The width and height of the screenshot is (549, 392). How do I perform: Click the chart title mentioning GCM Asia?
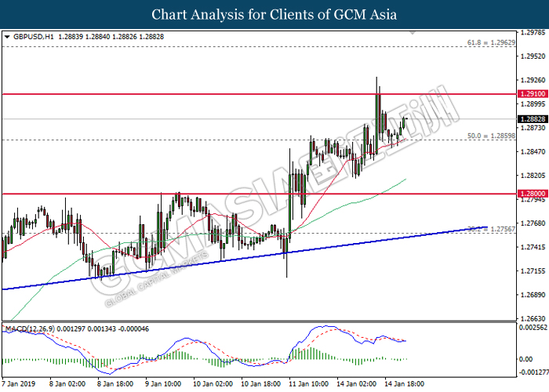[274, 14]
